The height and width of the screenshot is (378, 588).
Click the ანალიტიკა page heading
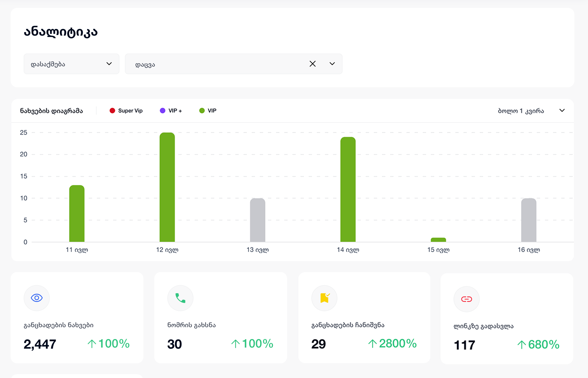pos(61,32)
